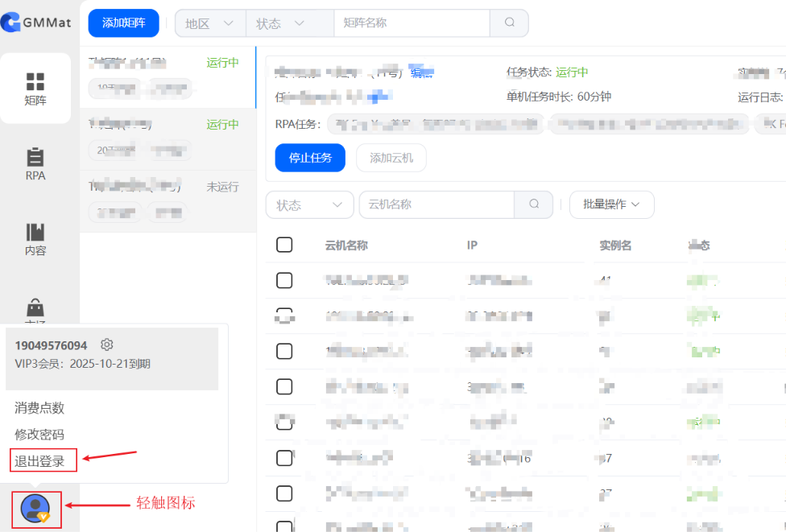Click the matrix name search icon
Screen dimensions: 786x532
point(509,23)
